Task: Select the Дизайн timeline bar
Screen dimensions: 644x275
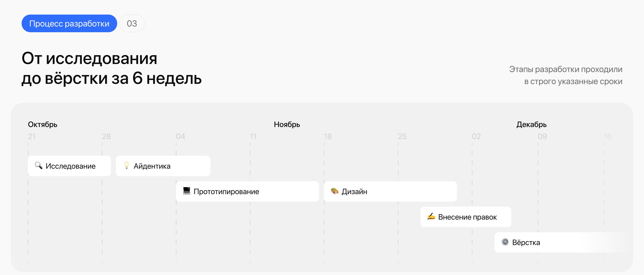Action: tap(390, 192)
